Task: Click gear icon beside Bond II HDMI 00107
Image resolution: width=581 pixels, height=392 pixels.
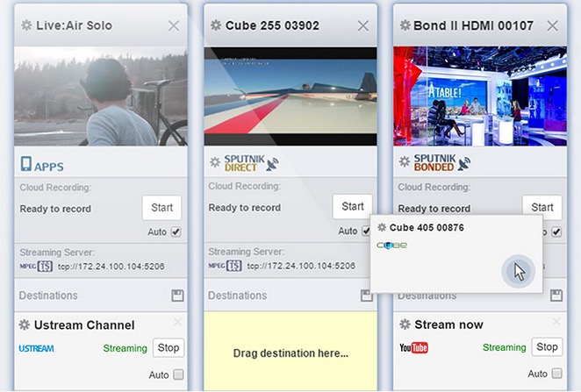Action: [x=405, y=25]
